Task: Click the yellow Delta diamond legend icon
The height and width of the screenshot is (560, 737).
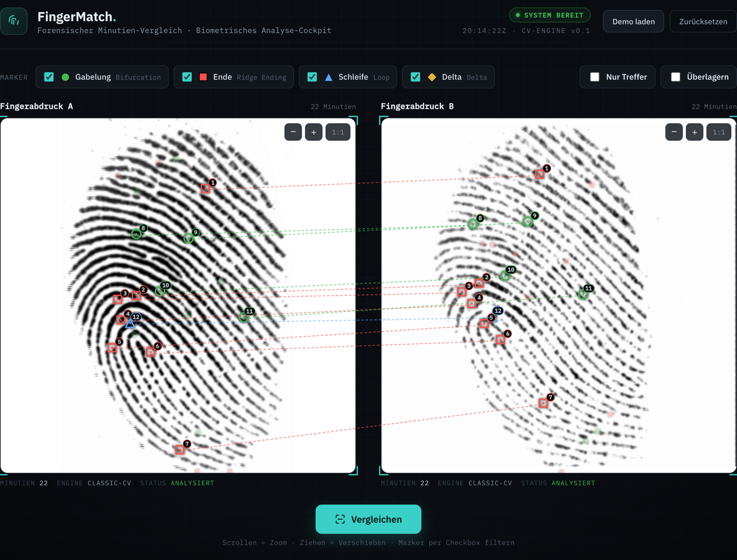Action: point(432,77)
